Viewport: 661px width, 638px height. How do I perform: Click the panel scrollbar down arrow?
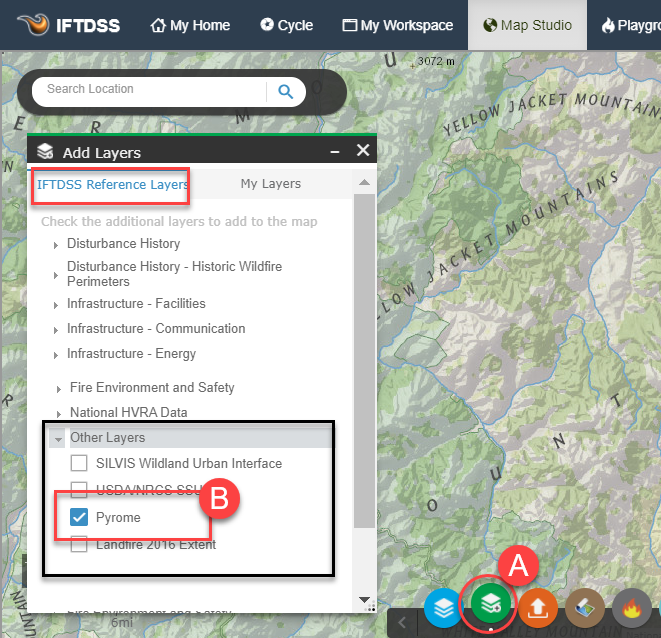pos(364,599)
